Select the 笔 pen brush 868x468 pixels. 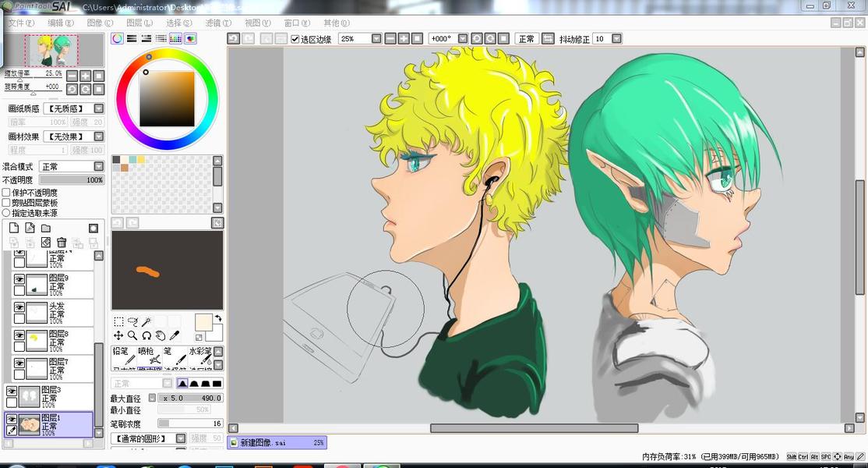(175, 356)
